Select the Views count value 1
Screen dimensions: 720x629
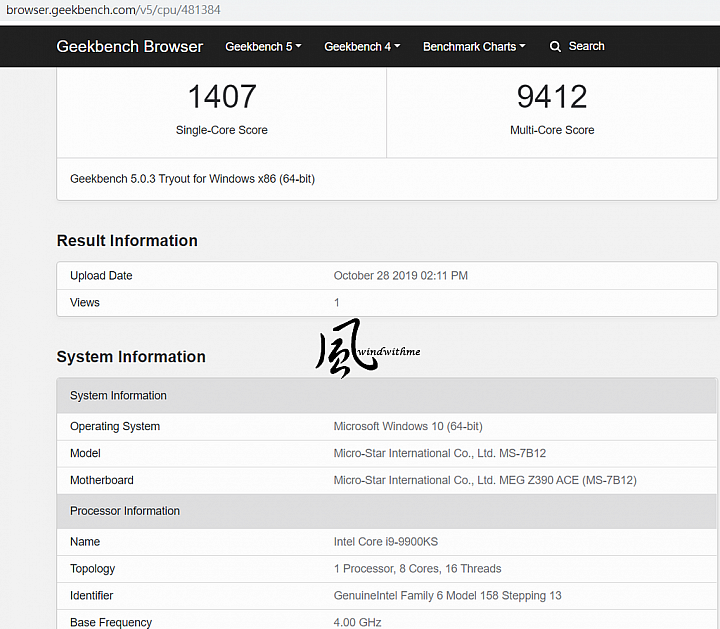click(337, 303)
